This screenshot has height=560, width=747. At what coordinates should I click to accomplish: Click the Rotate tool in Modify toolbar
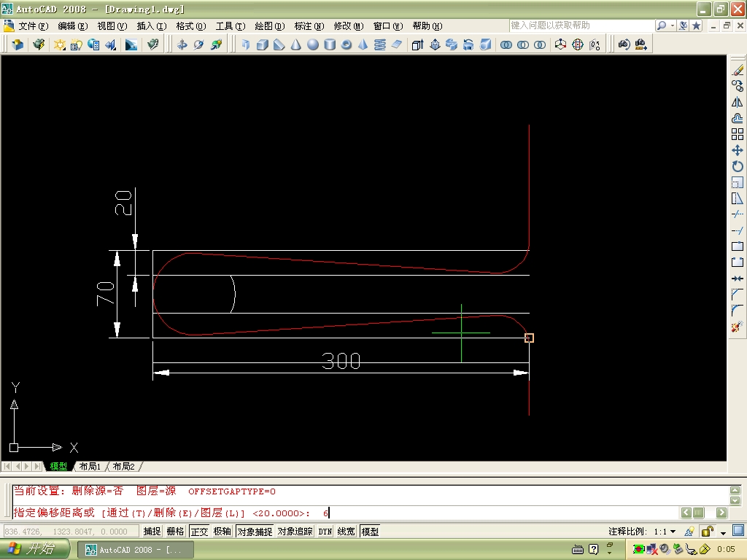click(738, 166)
